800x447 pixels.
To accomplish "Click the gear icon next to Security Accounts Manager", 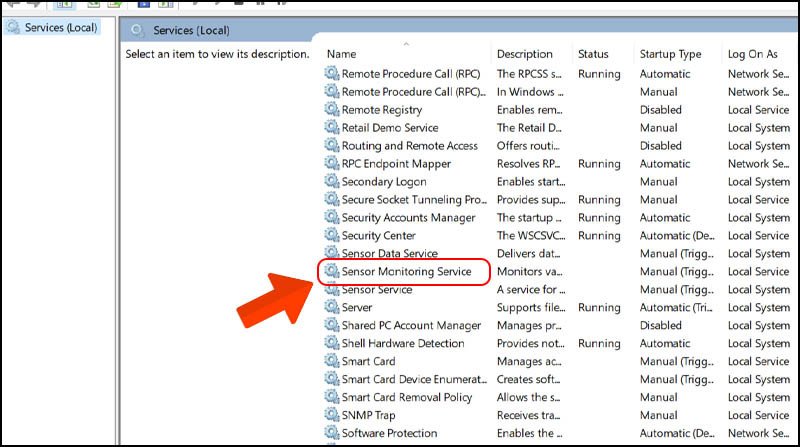I will [332, 217].
